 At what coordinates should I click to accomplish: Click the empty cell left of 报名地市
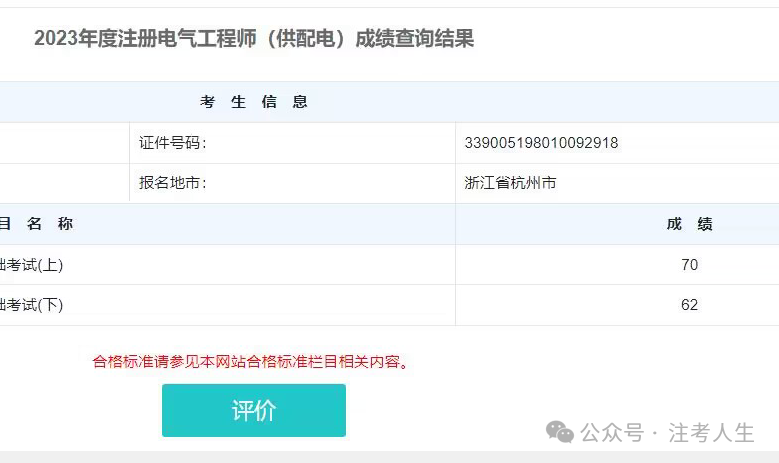[65, 183]
